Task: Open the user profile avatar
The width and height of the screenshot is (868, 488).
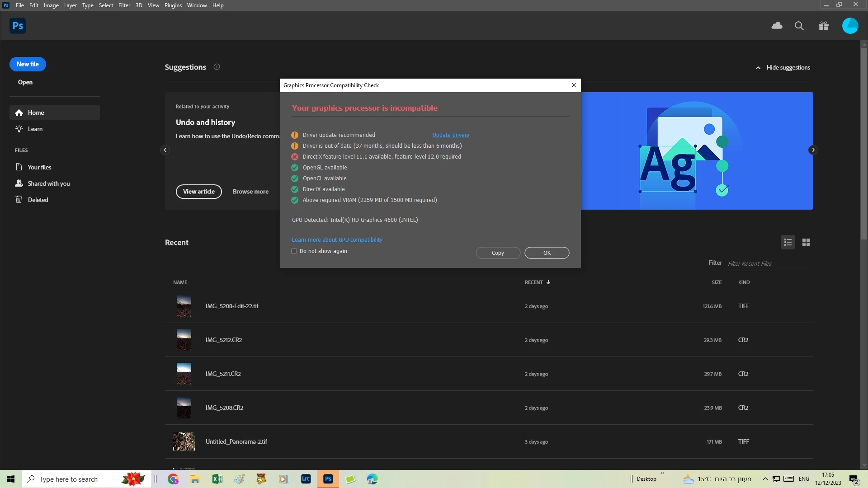Action: (850, 26)
